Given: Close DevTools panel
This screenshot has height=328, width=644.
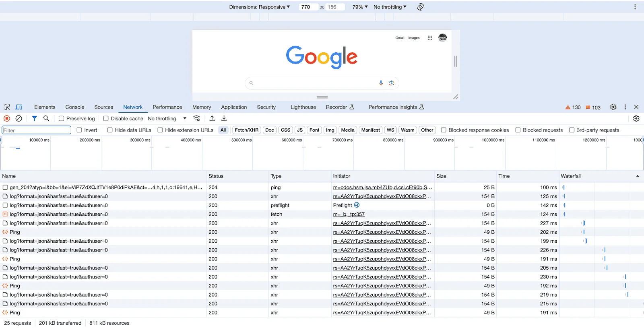Looking at the screenshot, I should coord(636,107).
